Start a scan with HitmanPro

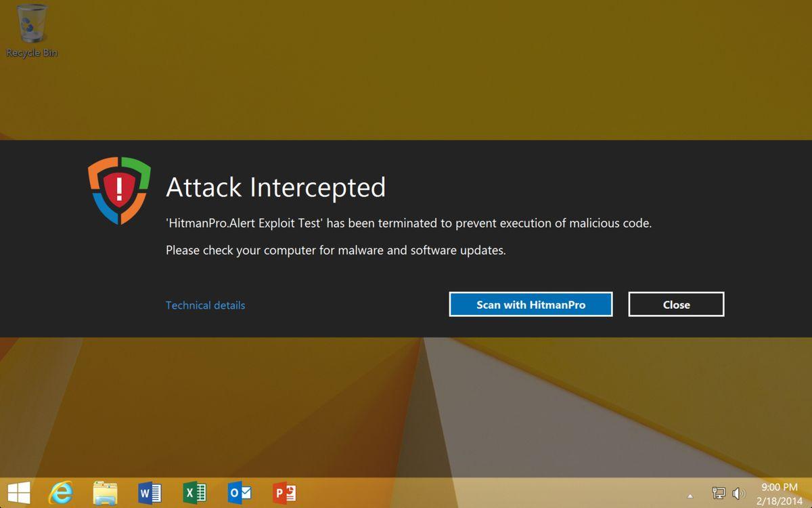point(531,305)
